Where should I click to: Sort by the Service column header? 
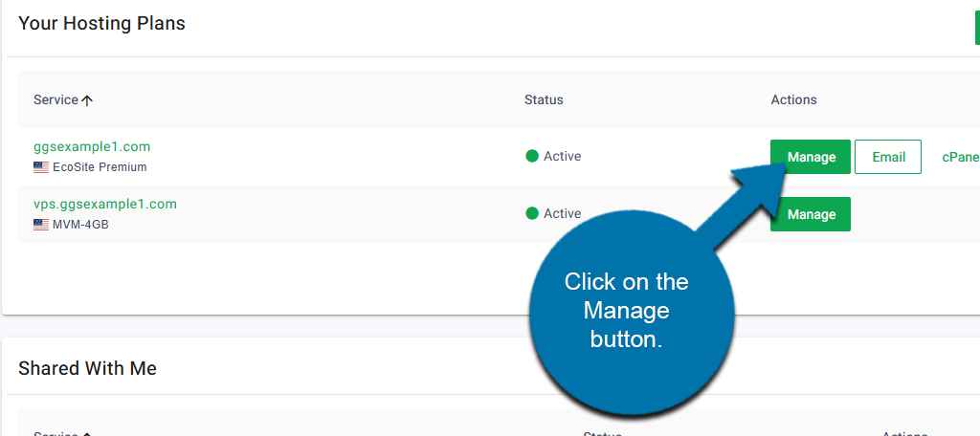point(56,99)
